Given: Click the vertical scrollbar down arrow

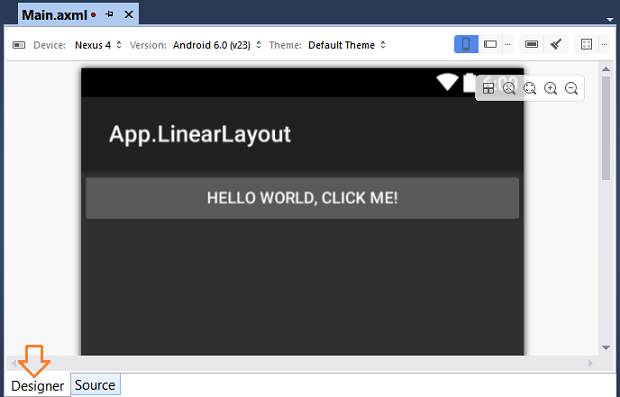Looking at the screenshot, I should (606, 348).
